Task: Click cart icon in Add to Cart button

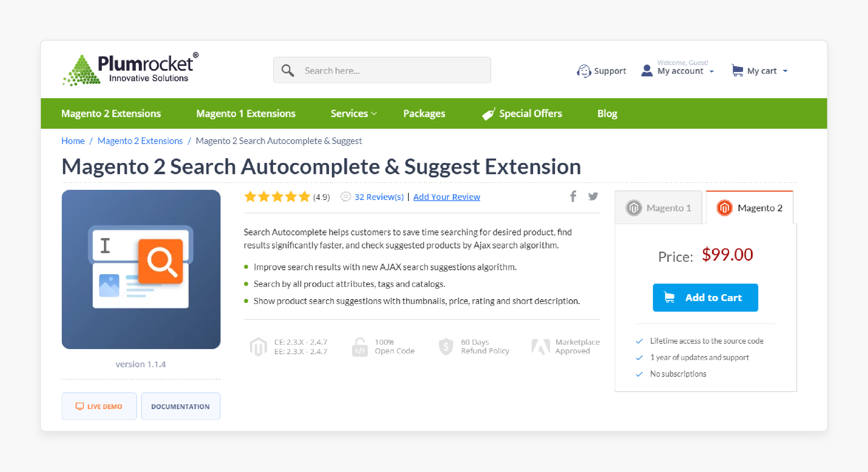Action: (669, 297)
